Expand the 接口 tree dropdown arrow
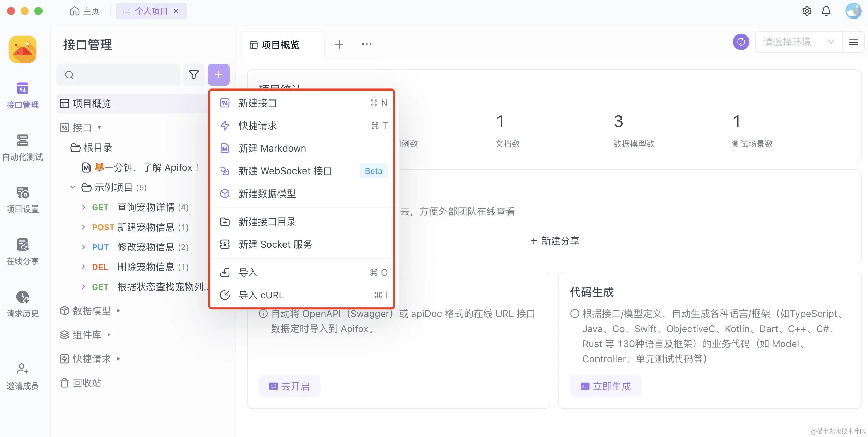The image size is (868, 437). [x=99, y=128]
